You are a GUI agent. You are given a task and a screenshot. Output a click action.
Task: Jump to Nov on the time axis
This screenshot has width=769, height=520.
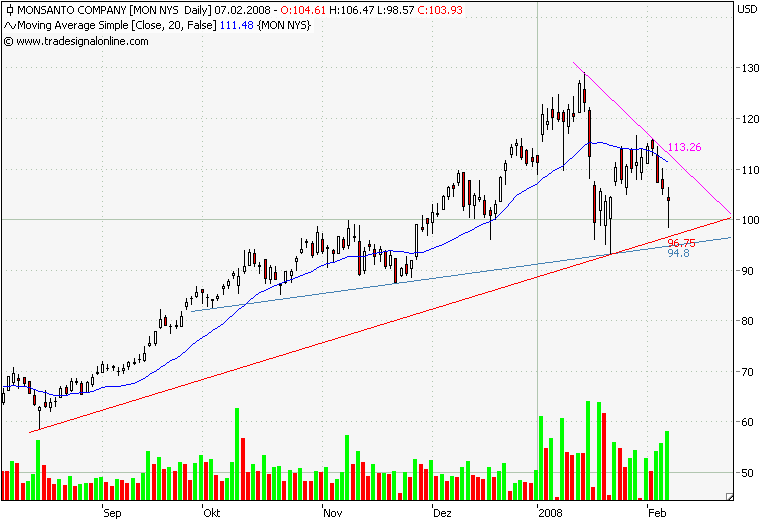coord(331,512)
